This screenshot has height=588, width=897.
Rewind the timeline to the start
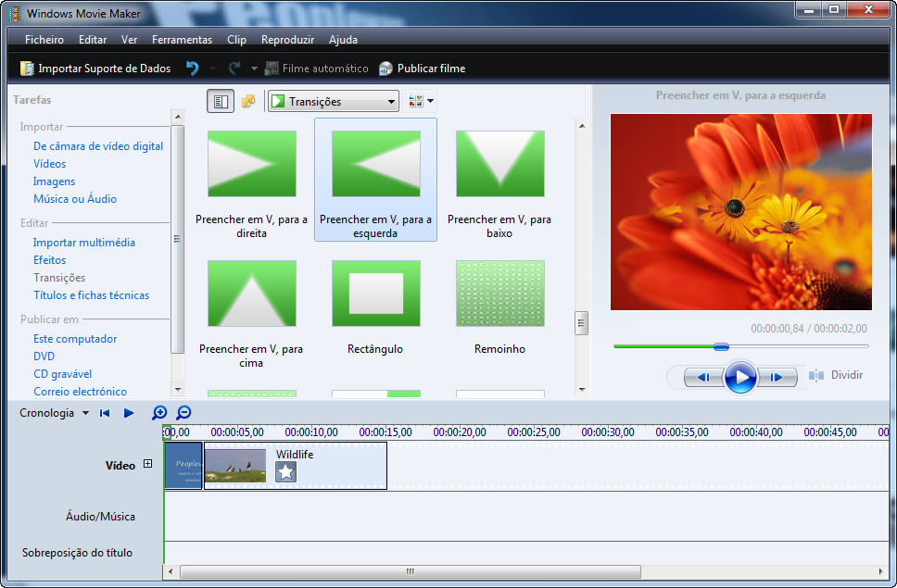click(x=105, y=413)
